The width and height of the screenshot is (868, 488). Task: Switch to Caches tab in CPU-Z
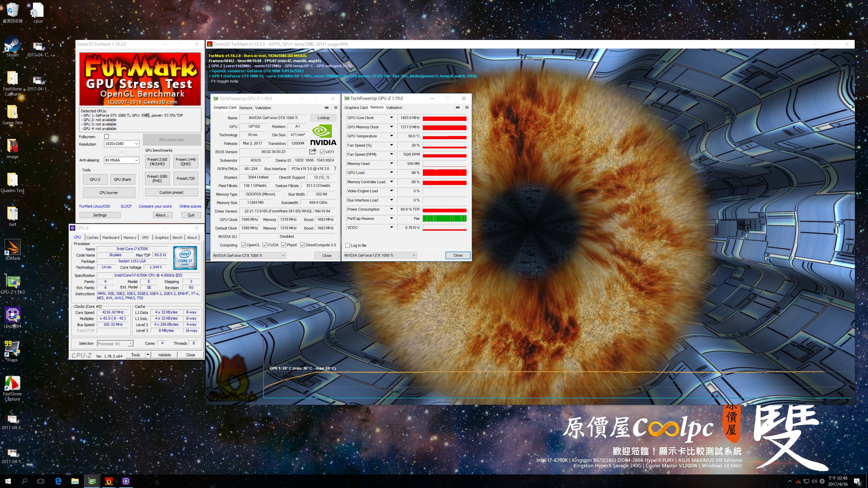click(92, 237)
